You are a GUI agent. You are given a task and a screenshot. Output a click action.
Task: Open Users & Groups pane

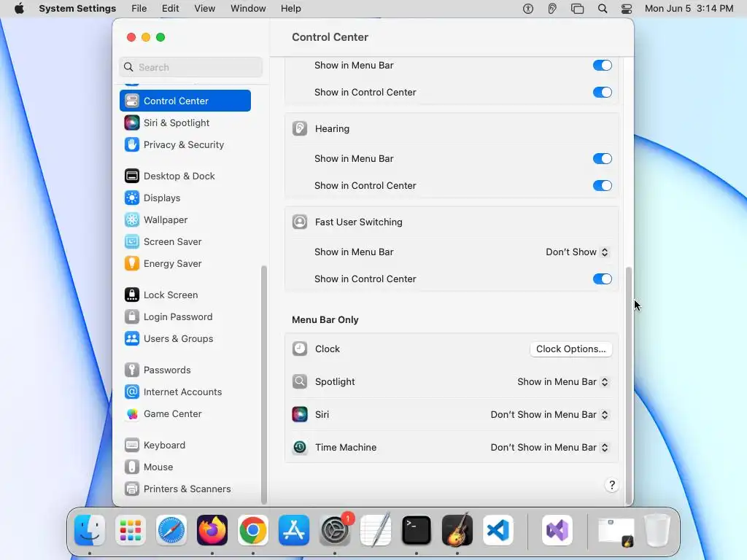[185, 339]
